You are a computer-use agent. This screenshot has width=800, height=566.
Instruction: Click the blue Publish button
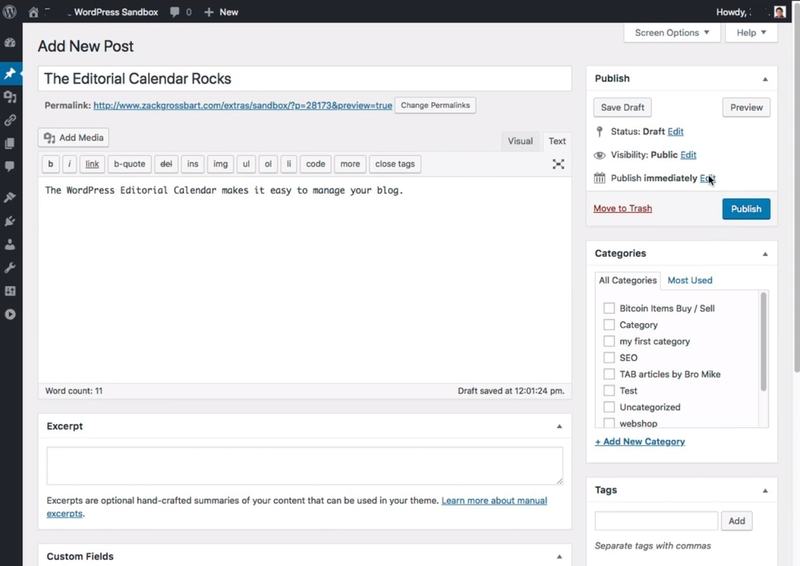coord(746,209)
